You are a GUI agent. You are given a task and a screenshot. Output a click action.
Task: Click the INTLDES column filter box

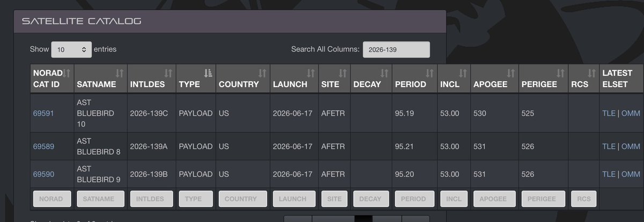pyautogui.click(x=152, y=199)
